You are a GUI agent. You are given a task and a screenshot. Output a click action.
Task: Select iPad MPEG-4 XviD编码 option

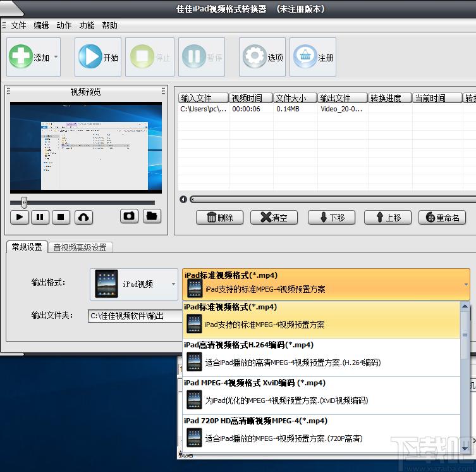click(x=322, y=395)
